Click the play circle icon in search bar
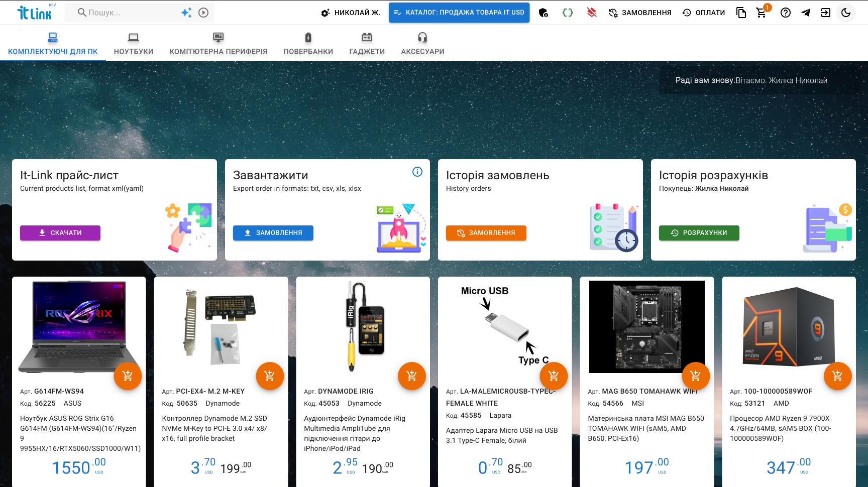 point(203,13)
